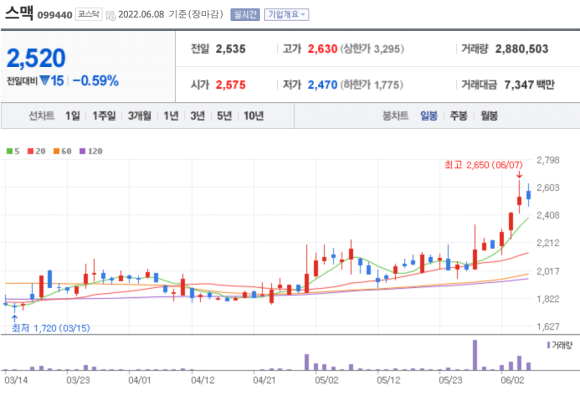Click the 시가 value 2,575
The height and width of the screenshot is (396, 580).
coord(230,85)
